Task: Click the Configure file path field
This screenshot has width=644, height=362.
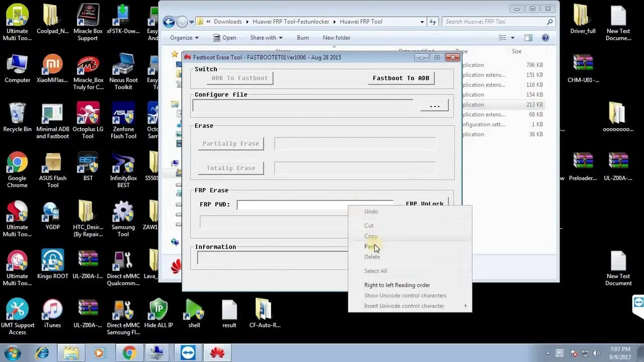Action: 303,105
